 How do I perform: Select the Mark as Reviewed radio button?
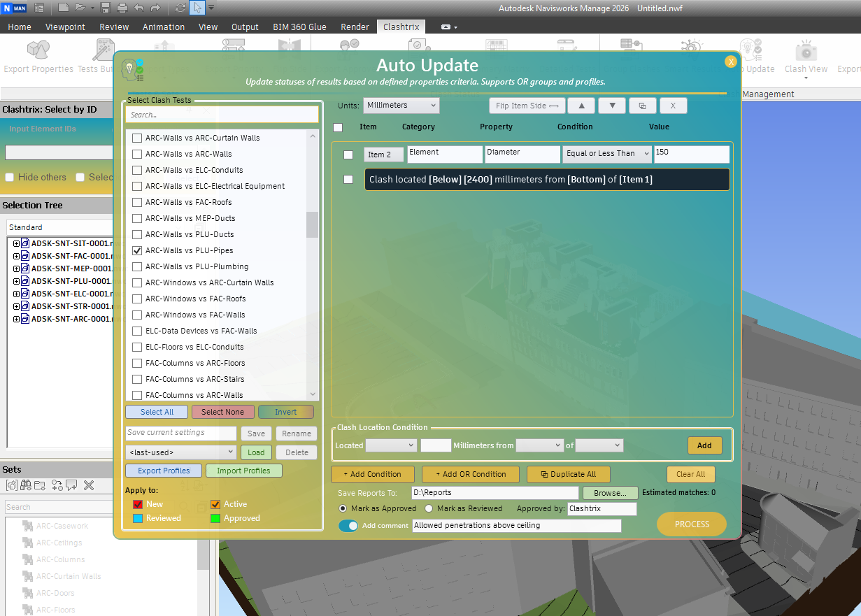(x=429, y=508)
